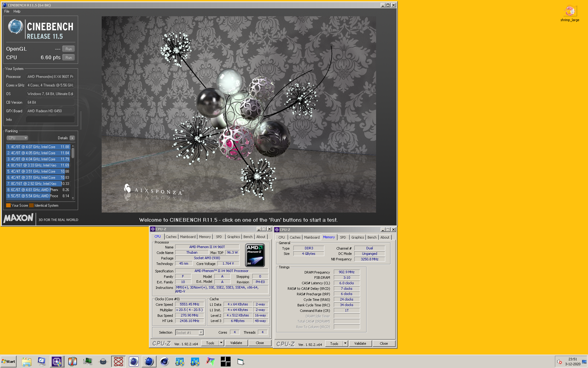Click the ranking list scrollbar thumb
This screenshot has width=588, height=368.
tap(73, 153)
